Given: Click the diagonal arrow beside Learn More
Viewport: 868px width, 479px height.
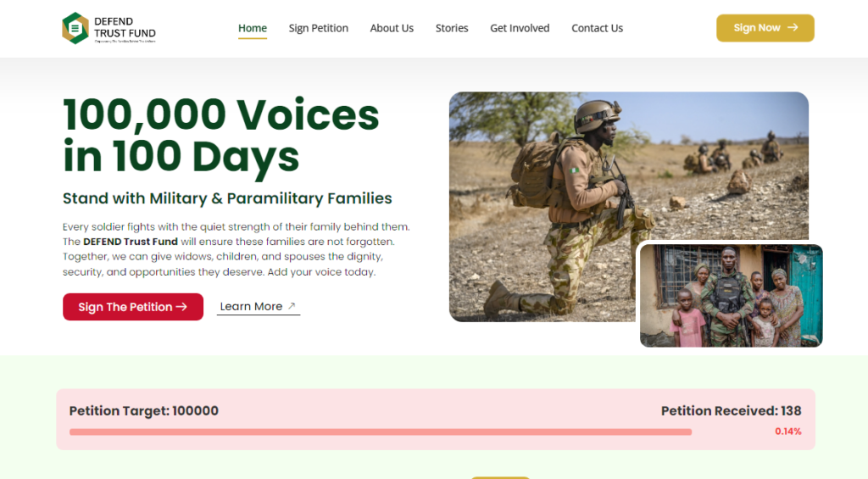Looking at the screenshot, I should (292, 306).
